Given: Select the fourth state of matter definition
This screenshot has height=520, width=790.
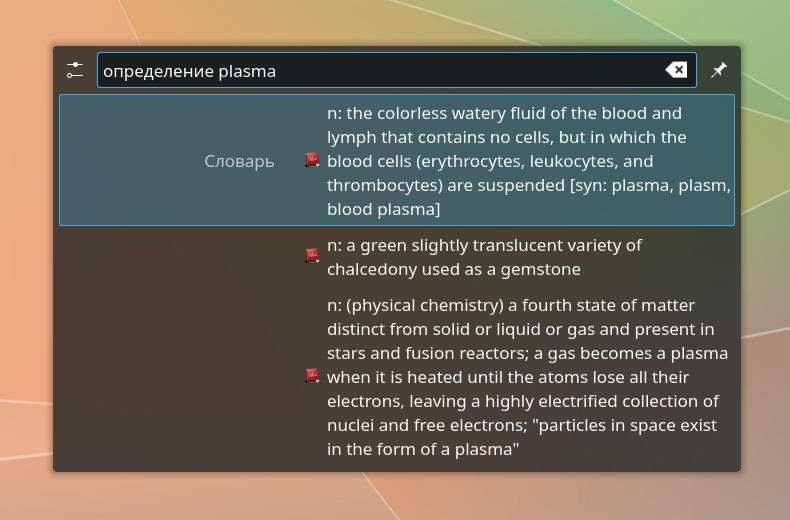Looking at the screenshot, I should pyautogui.click(x=397, y=377).
